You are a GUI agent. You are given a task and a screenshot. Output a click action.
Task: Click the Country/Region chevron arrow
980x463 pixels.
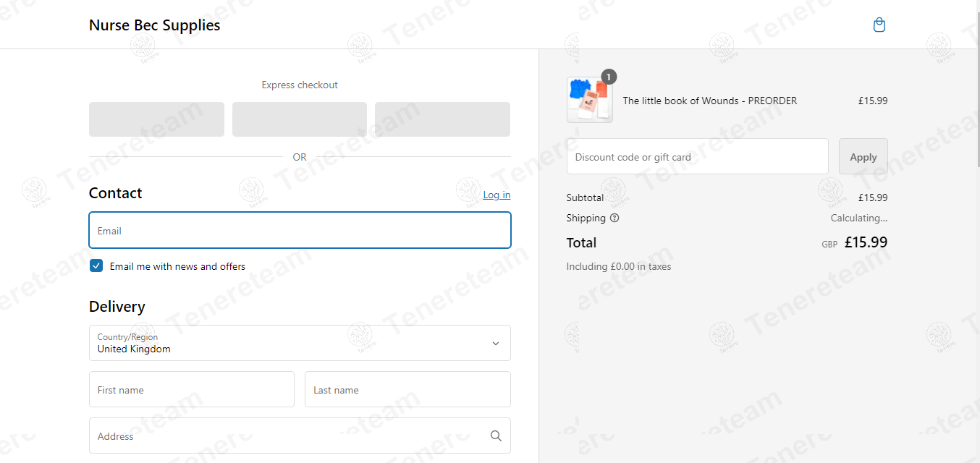(x=496, y=344)
